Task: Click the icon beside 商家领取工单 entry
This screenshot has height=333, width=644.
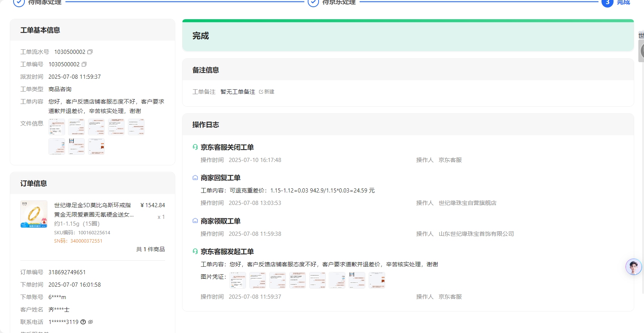Action: click(x=195, y=221)
